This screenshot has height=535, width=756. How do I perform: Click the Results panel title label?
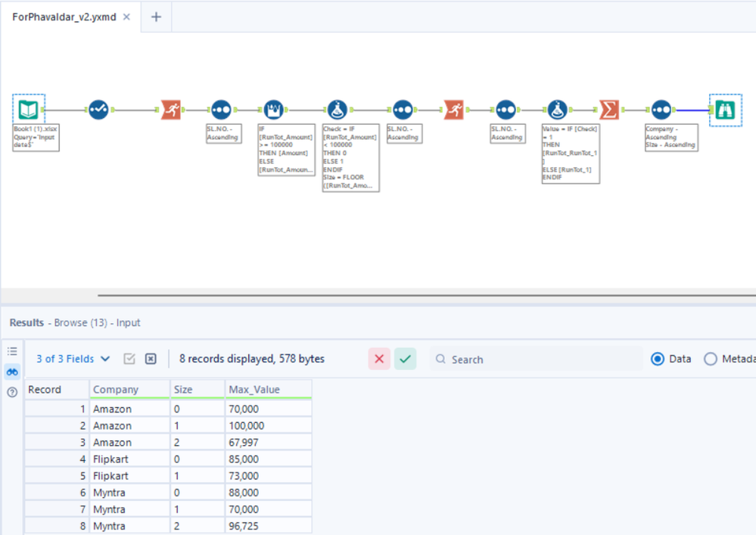pyautogui.click(x=26, y=322)
